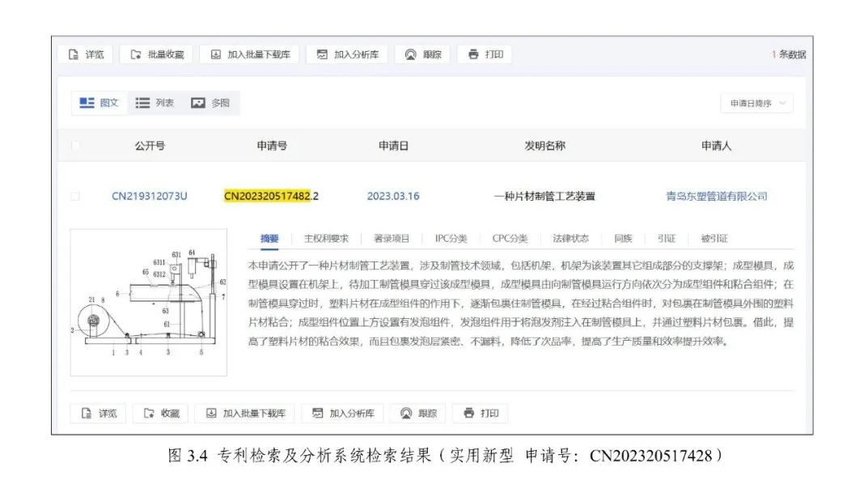This screenshot has height=493, width=868.
Task: Click the top 跟踪 tracking button
Action: click(x=422, y=54)
